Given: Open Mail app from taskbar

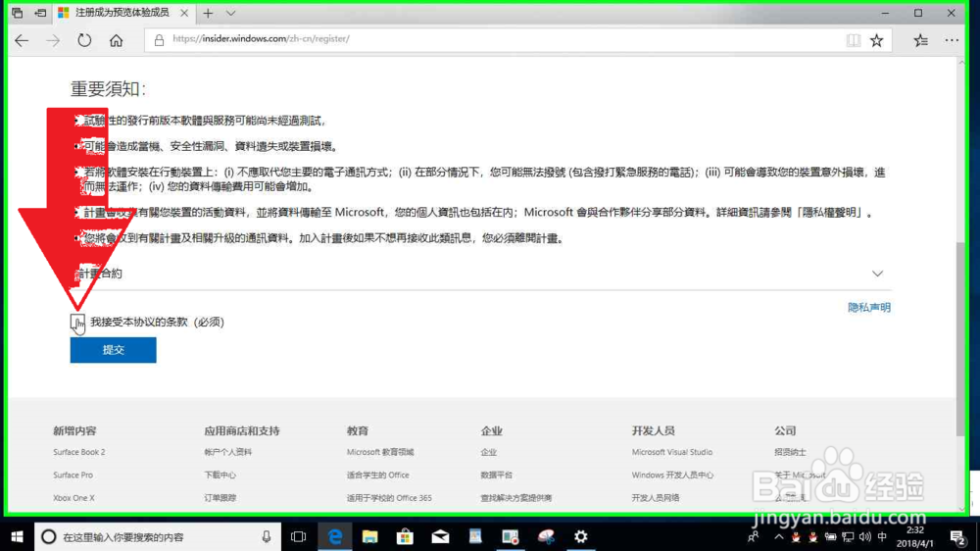Looking at the screenshot, I should click(x=440, y=536).
